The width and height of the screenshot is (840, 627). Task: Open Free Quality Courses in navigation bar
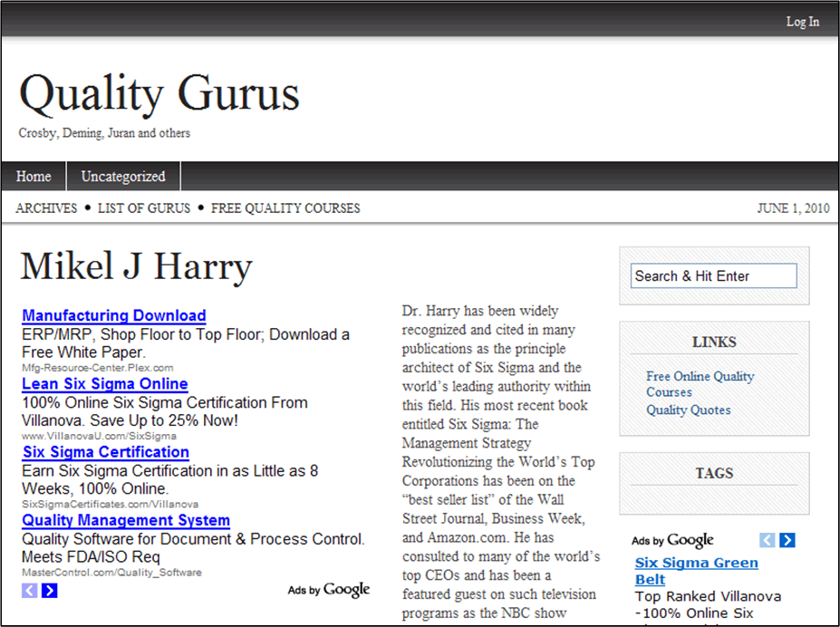[x=285, y=208]
